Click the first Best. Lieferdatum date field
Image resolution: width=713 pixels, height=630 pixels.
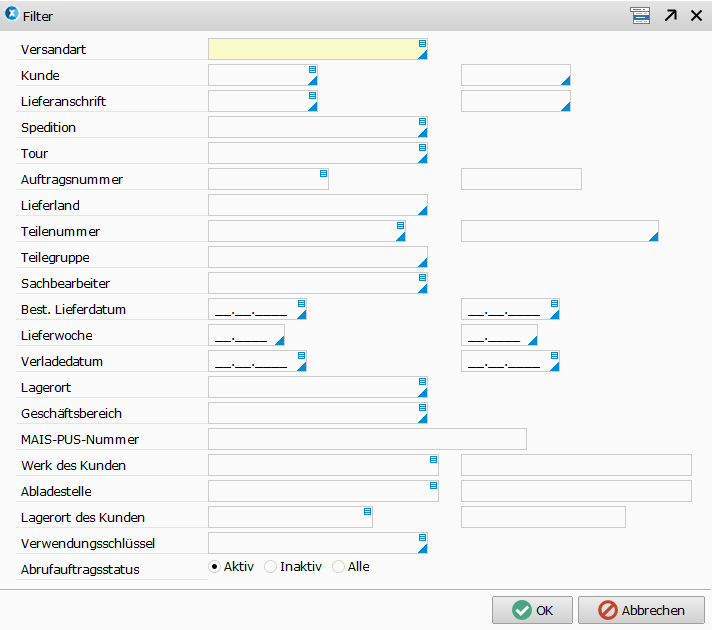click(x=250, y=309)
